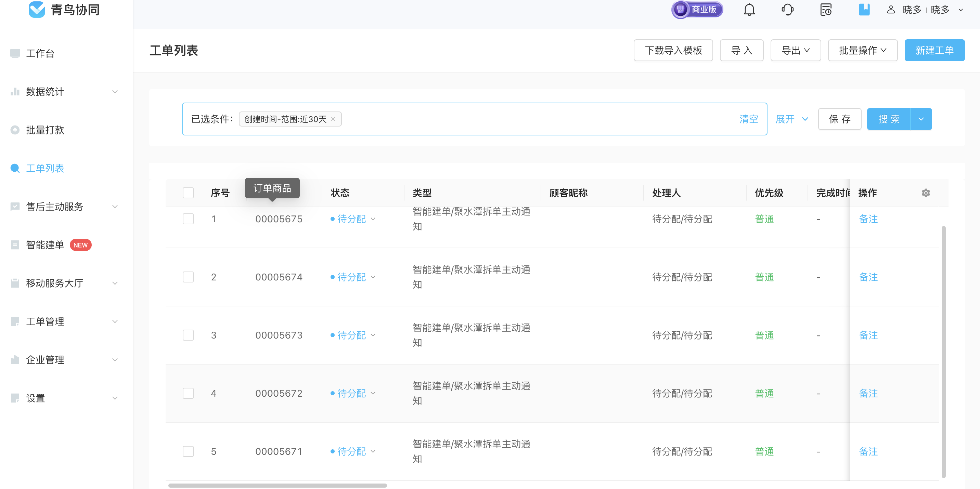The height and width of the screenshot is (489, 980).
Task: Toggle the select-all header checkbox
Action: click(x=188, y=193)
